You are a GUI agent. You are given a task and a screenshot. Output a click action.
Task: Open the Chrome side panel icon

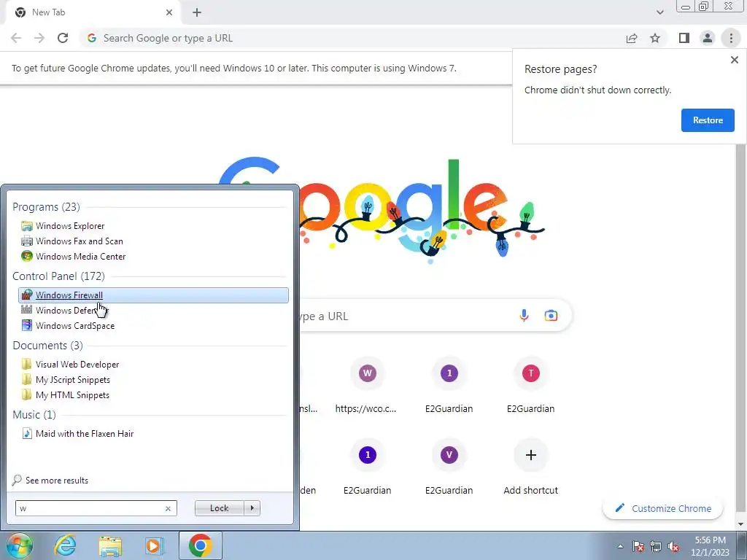[684, 38]
